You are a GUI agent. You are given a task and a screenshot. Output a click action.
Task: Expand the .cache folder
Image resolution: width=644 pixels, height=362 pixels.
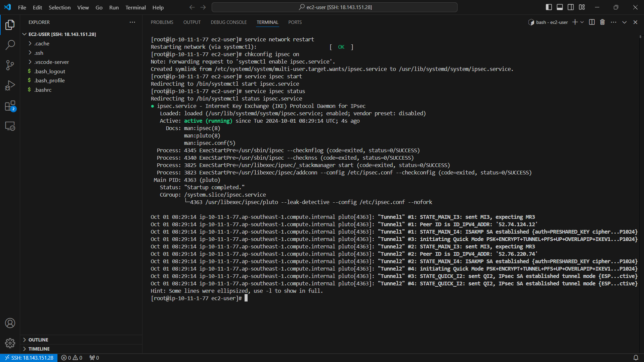[42, 44]
